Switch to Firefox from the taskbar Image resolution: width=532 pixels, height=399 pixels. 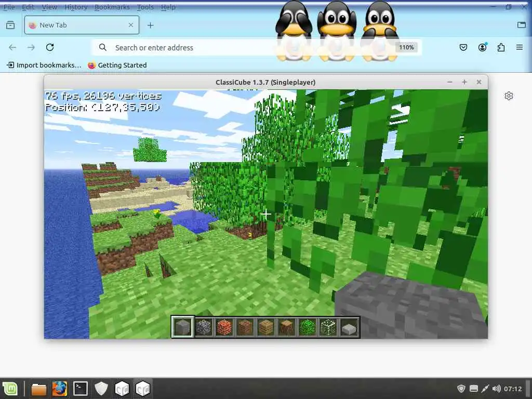[60, 389]
